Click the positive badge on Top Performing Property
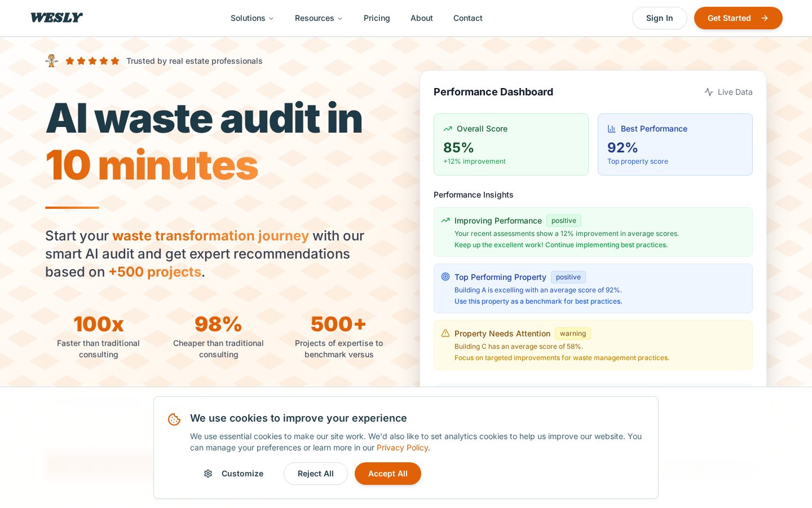The image size is (812, 508). coord(568,277)
